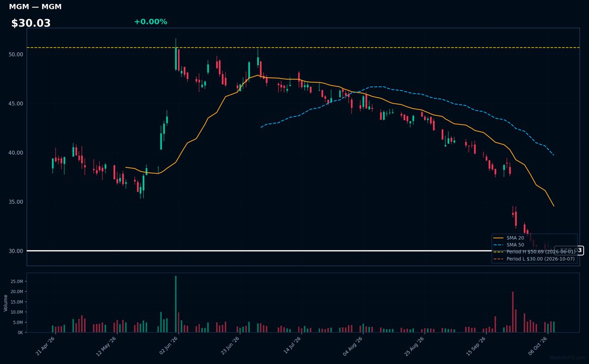Click the tallest green volume bar in early June

point(176,304)
